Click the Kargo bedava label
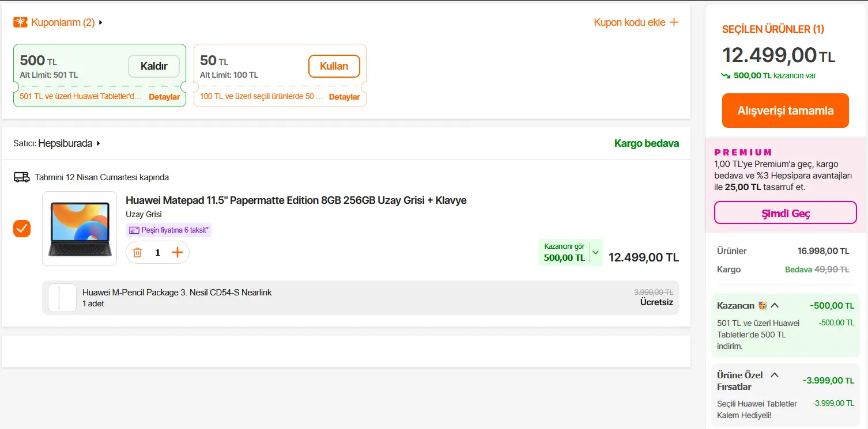868x429 pixels. coord(647,143)
